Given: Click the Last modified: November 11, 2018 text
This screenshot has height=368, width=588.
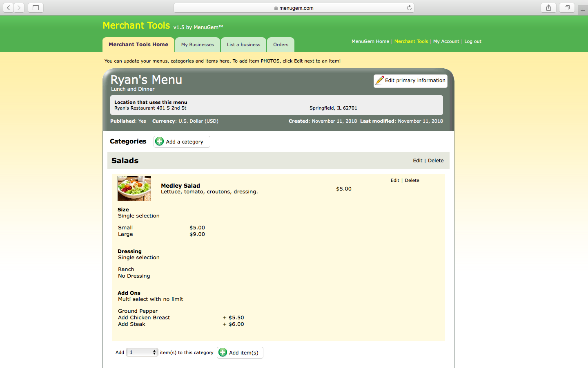Looking at the screenshot, I should (401, 121).
